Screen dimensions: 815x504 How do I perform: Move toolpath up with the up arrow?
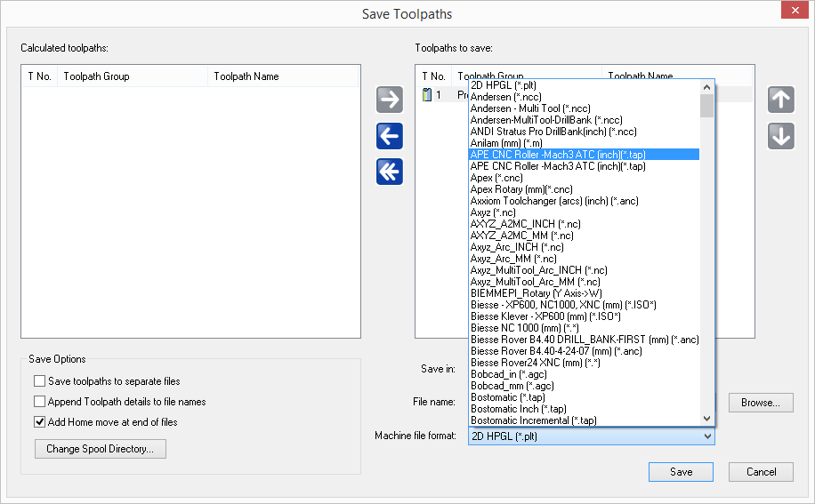point(780,100)
